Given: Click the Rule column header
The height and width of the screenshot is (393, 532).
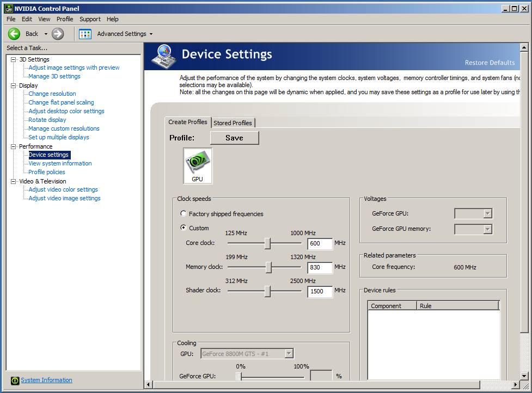Looking at the screenshot, I should point(458,306).
